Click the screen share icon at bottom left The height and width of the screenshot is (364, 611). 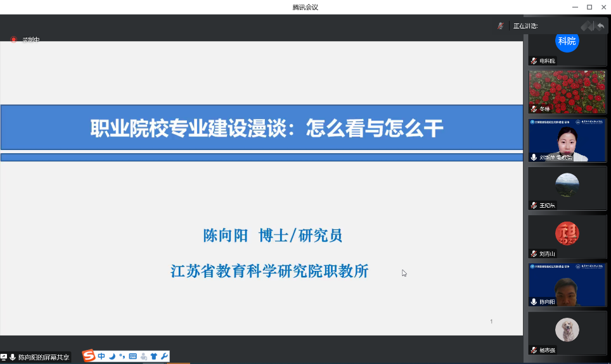[x=4, y=358]
